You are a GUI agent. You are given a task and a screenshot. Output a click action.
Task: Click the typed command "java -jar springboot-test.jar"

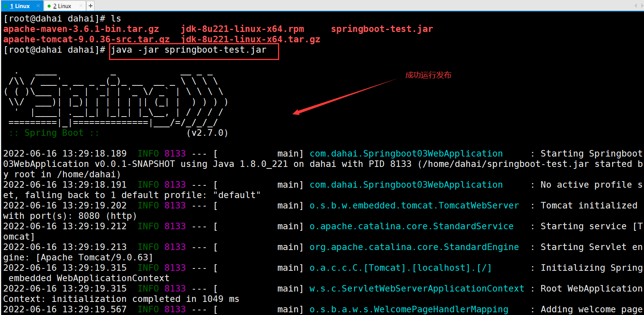coord(189,50)
